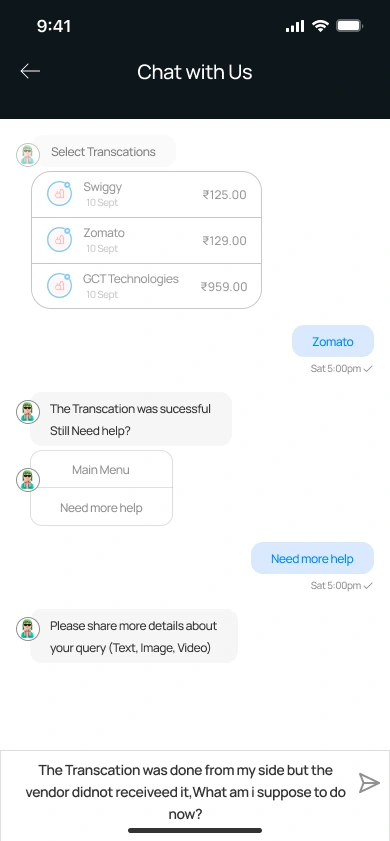
Task: Click the GCT Technologies transaction icon
Action: 60,286
